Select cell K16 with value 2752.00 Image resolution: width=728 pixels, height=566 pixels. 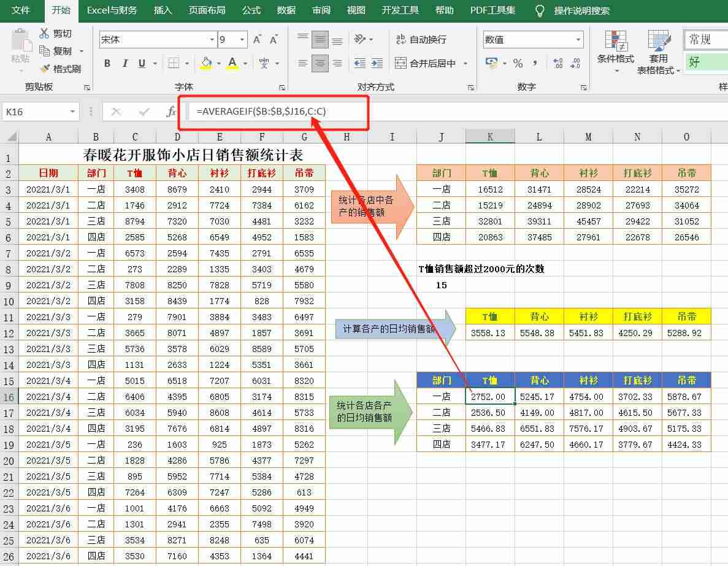click(x=490, y=397)
